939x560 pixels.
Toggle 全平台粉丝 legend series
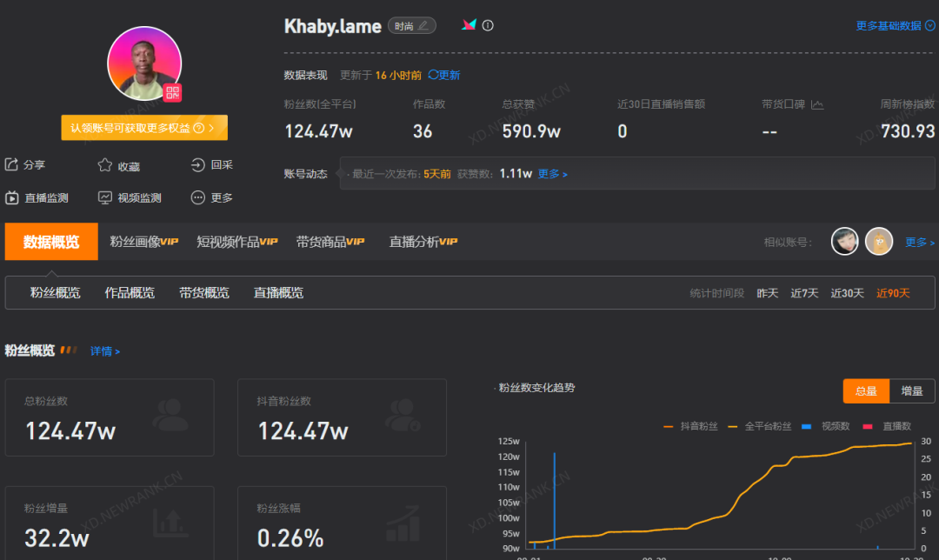point(759,426)
